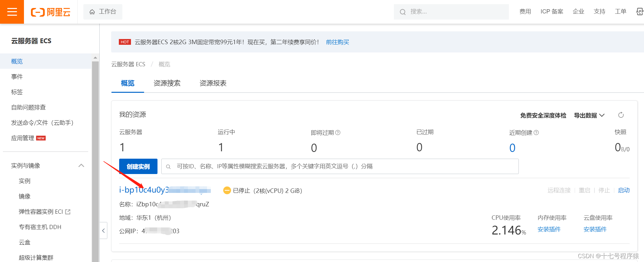This screenshot has width=644, height=262.
Task: Open 云盒 in the sidebar
Action: (x=25, y=242)
